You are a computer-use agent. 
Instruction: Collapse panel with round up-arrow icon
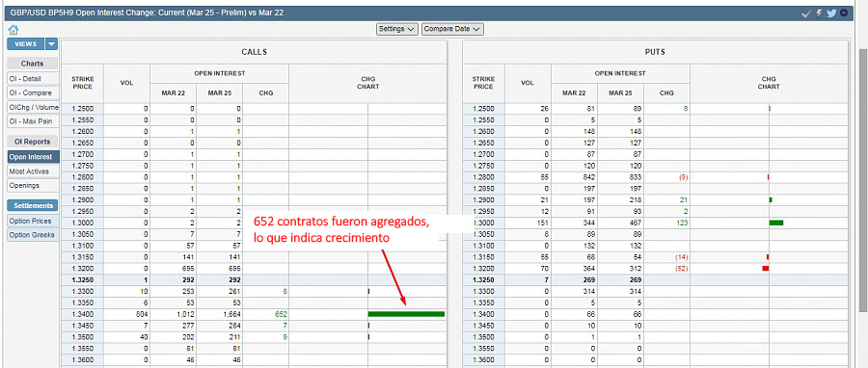[x=844, y=13]
